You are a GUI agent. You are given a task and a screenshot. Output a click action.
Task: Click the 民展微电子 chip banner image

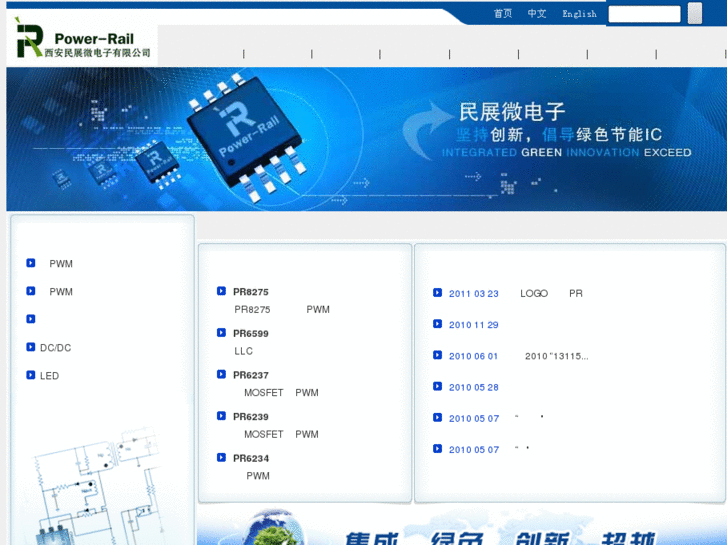(366, 139)
